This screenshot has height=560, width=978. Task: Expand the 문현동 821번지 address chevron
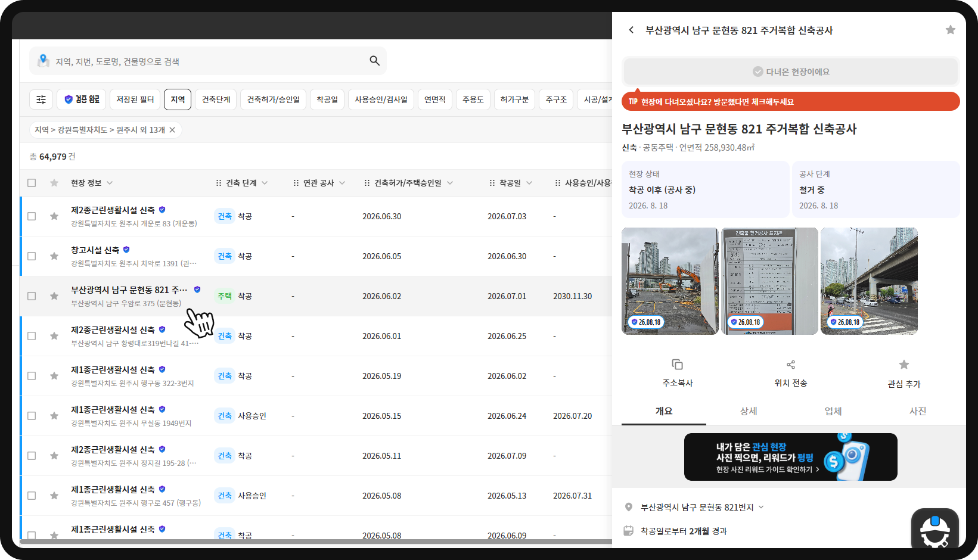click(761, 507)
